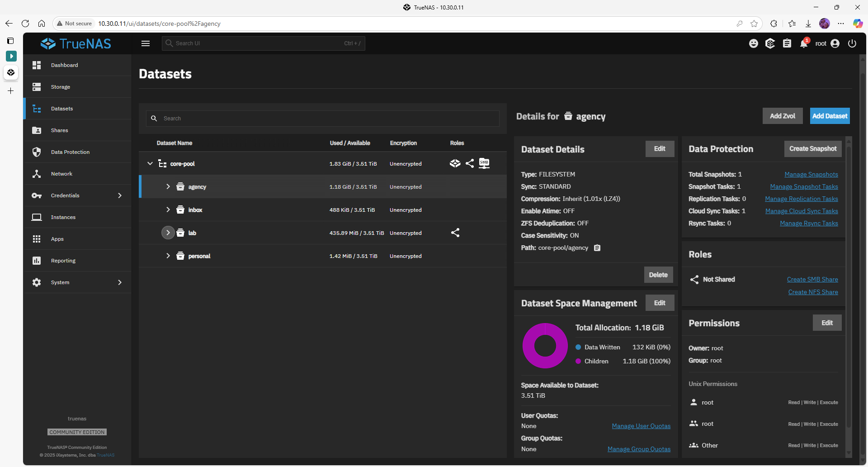Click the power button icon
Viewport: 868px width, 467px height.
coord(852,43)
